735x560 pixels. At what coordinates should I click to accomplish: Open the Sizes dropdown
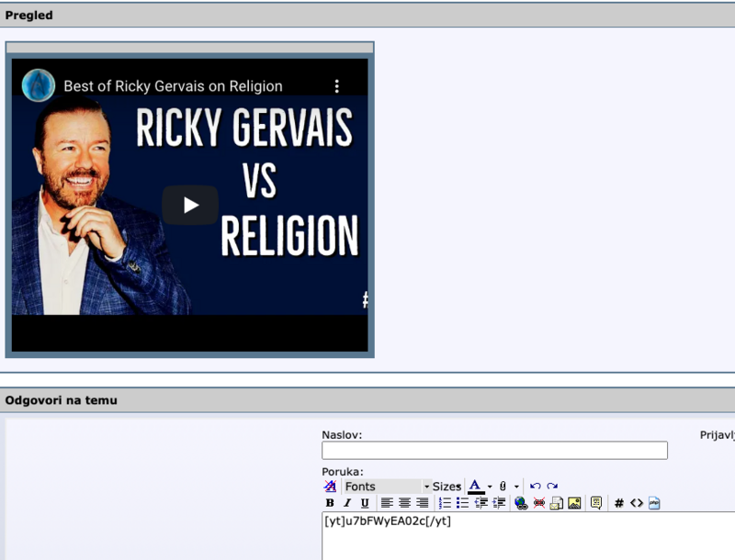447,487
